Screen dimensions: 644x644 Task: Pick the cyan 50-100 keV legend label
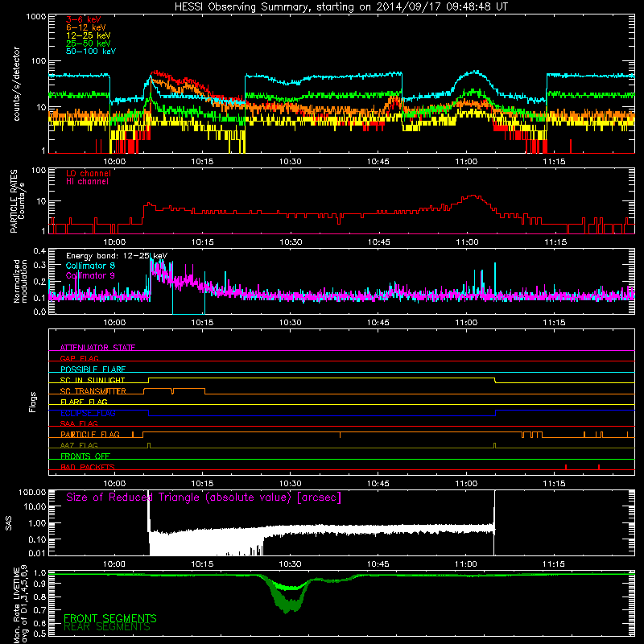tap(91, 52)
